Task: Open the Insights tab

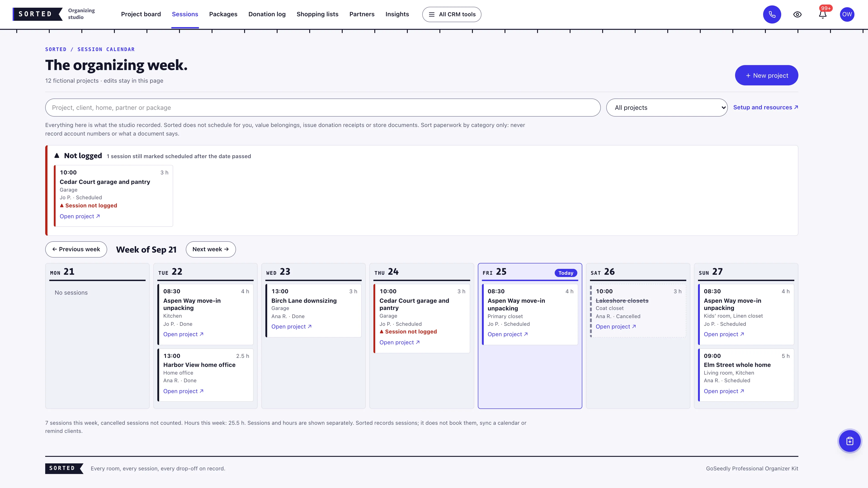Action: coord(397,14)
